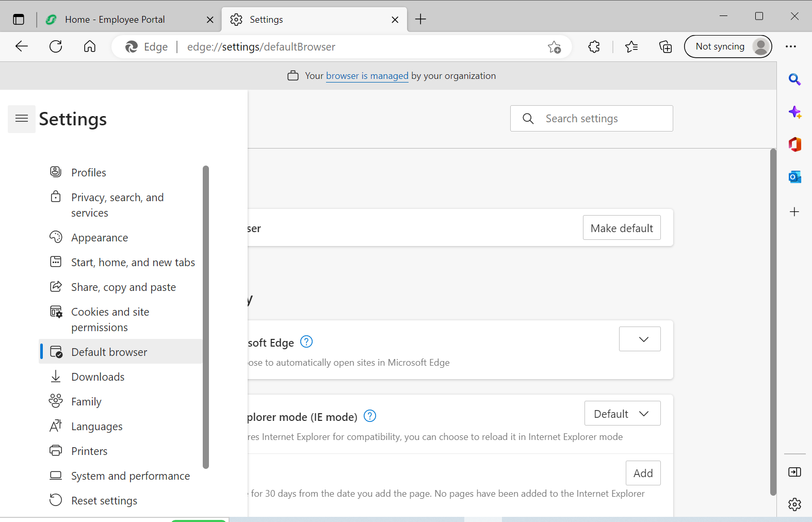Open the Extensions puzzle icon

[x=594, y=47]
